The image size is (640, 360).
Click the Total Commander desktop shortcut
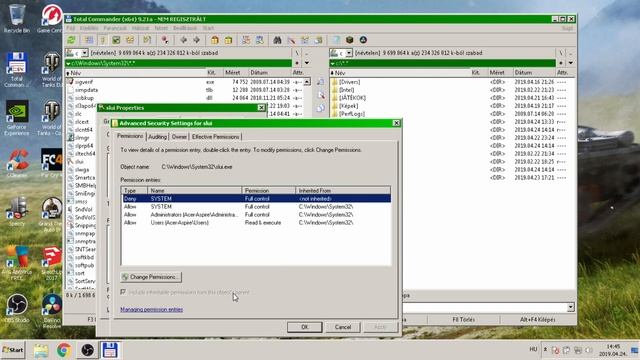click(x=17, y=69)
